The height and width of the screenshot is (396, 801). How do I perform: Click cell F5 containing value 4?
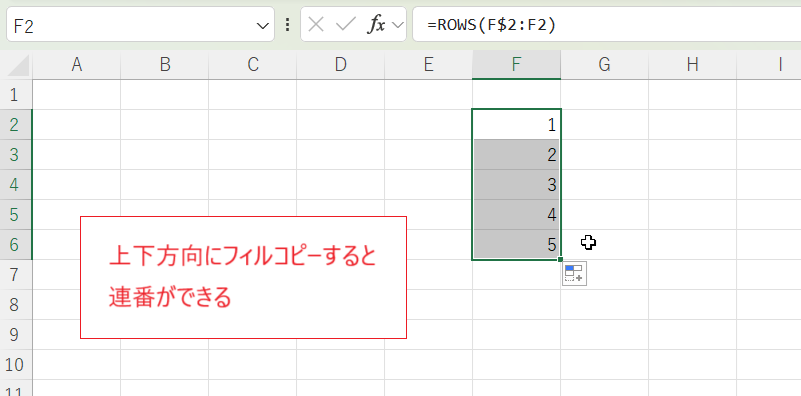coord(516,215)
